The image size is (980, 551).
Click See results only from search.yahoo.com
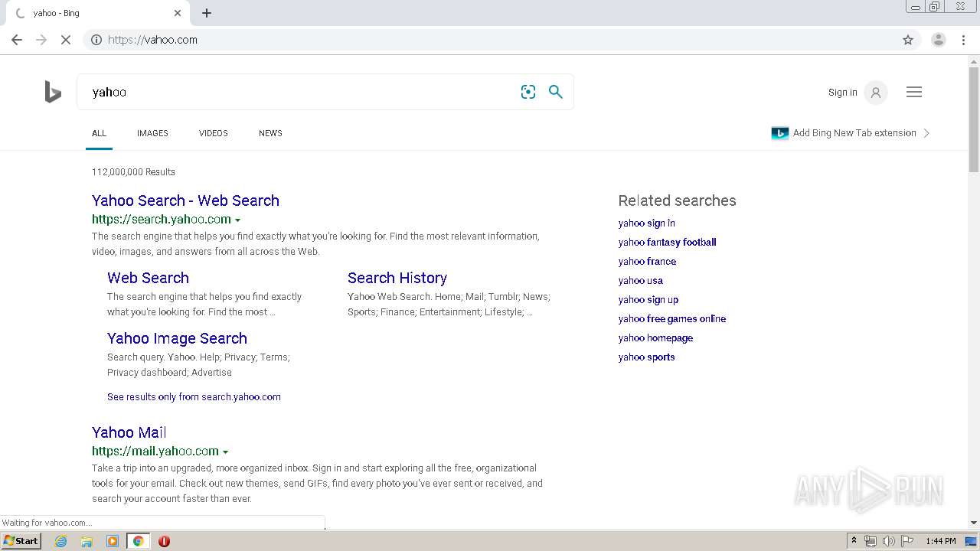(194, 396)
